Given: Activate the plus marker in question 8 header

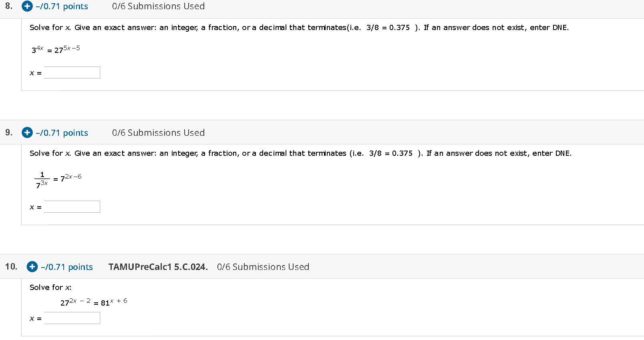Looking at the screenshot, I should [x=26, y=6].
